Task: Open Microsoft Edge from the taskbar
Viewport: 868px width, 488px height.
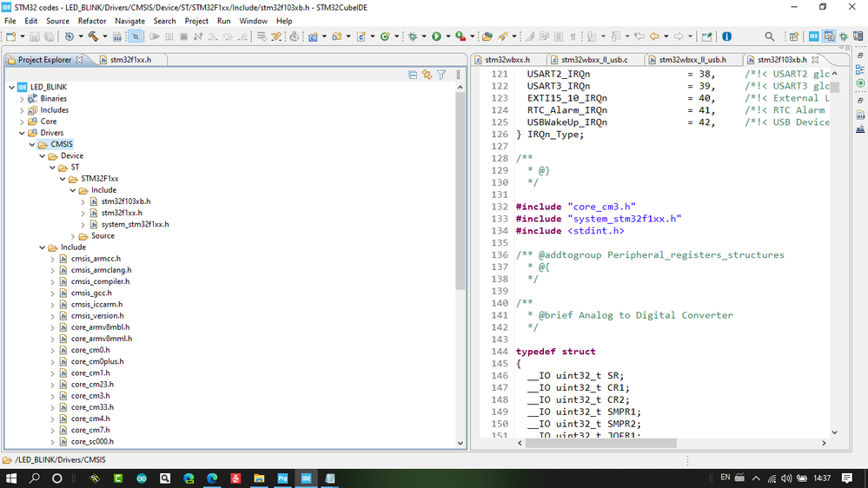Action: pyautogui.click(x=212, y=478)
